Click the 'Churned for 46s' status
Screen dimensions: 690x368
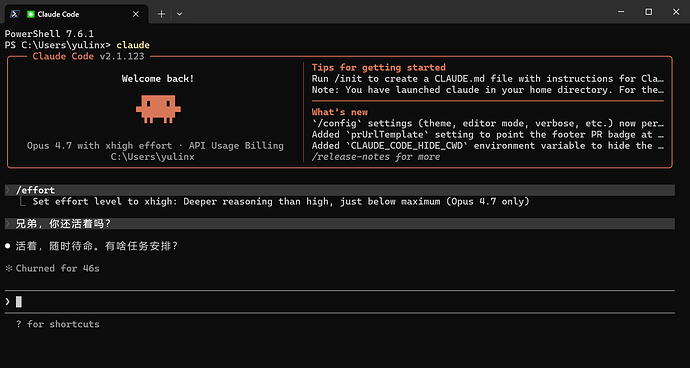(52, 268)
